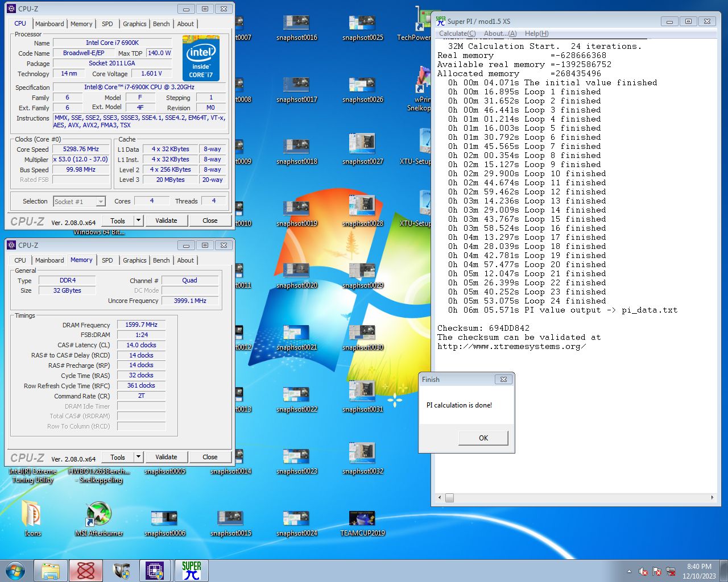Click Close button in top CPU-Z window

pyautogui.click(x=210, y=221)
